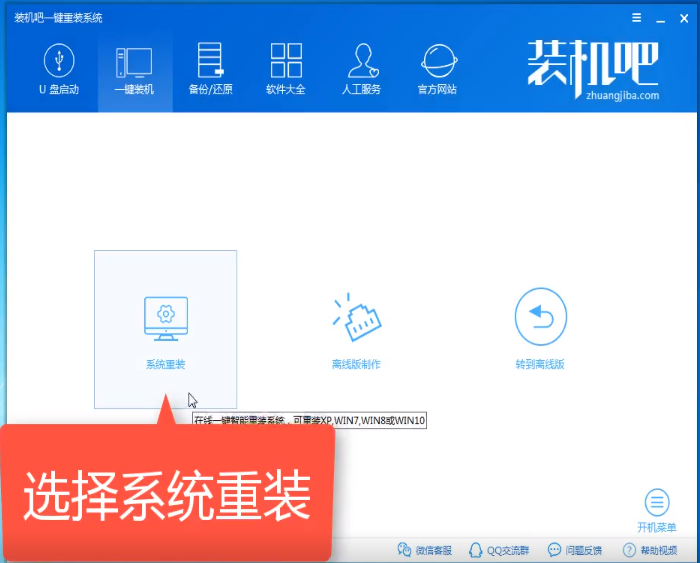Open the U盘启动 tab

tap(59, 69)
